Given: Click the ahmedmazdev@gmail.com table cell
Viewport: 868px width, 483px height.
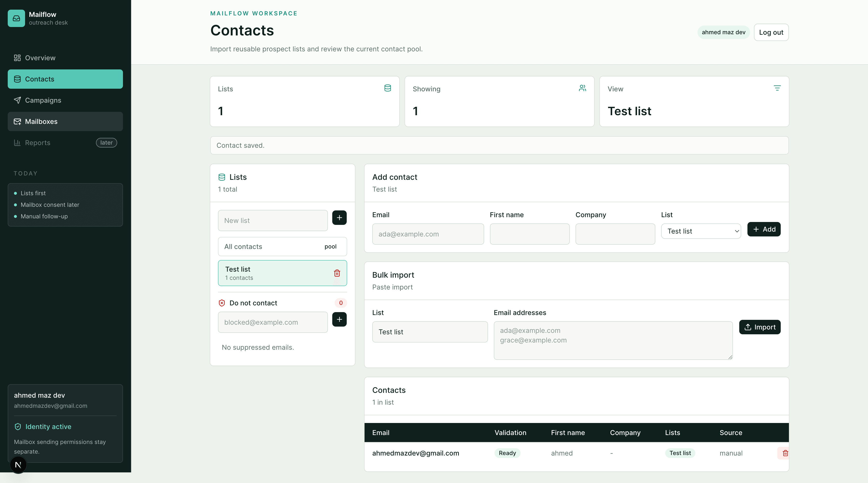Looking at the screenshot, I should click(415, 453).
